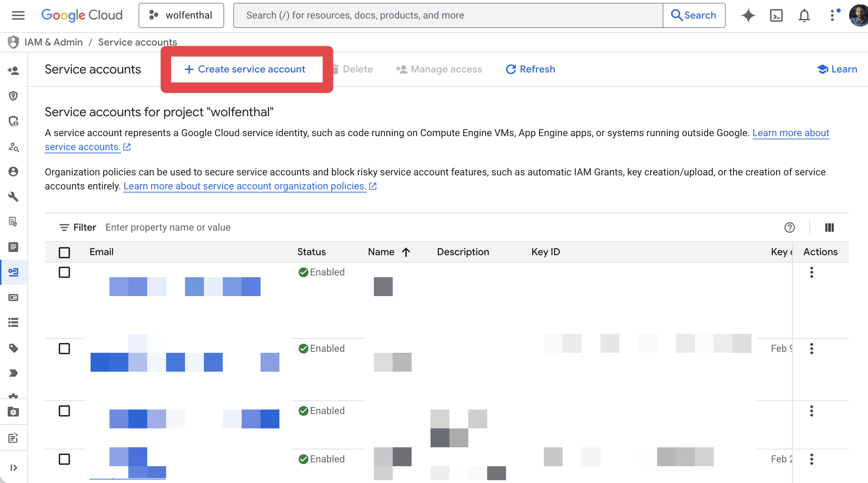Check the first service account row checkbox
Screen dimensions: 868x483
(64, 272)
